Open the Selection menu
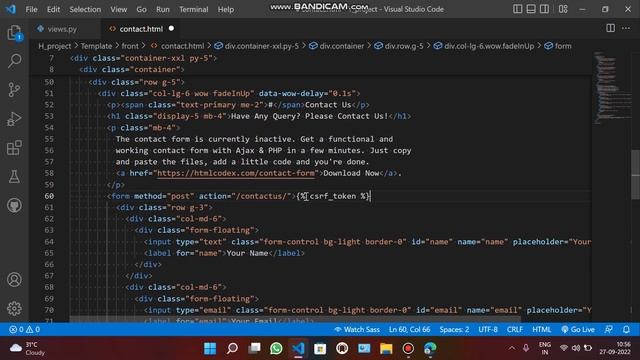The height and width of the screenshot is (360, 640). (85, 9)
